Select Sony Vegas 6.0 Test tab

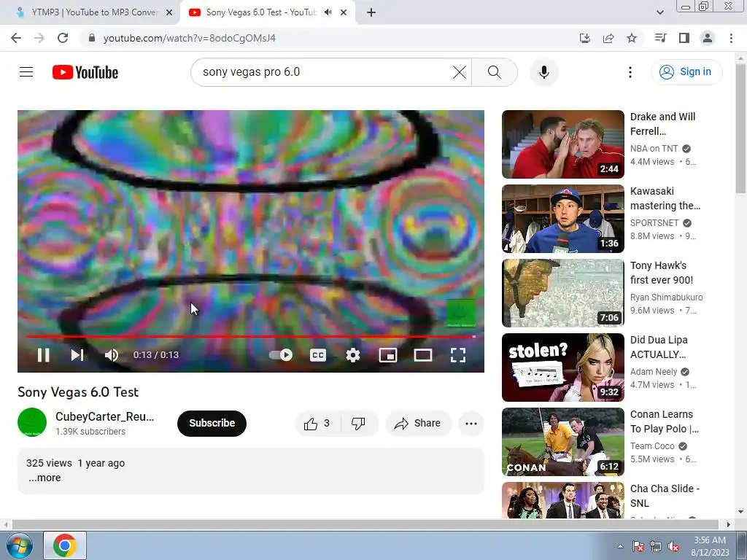point(261,12)
